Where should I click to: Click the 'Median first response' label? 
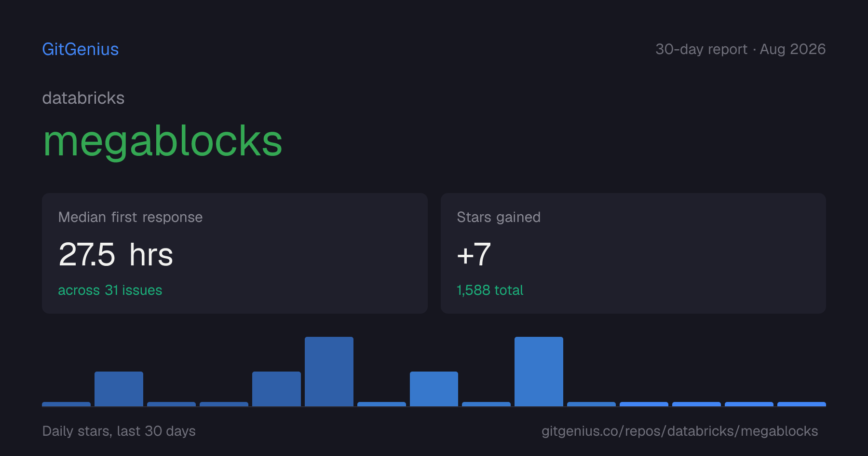pyautogui.click(x=130, y=217)
